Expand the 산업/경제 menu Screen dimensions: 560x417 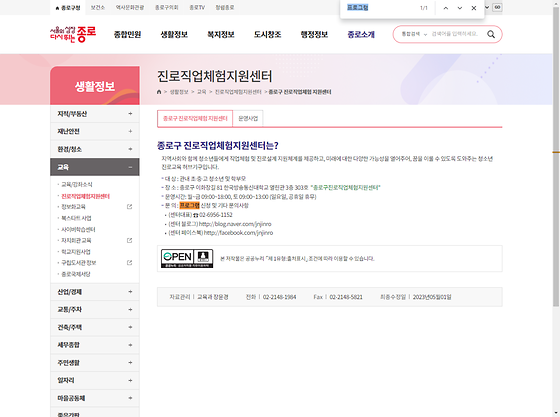click(95, 292)
